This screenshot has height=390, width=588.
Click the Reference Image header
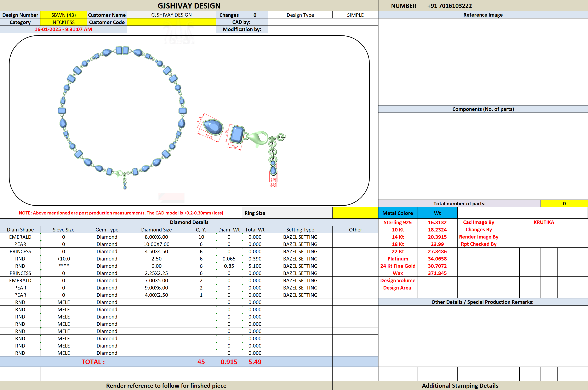click(483, 15)
